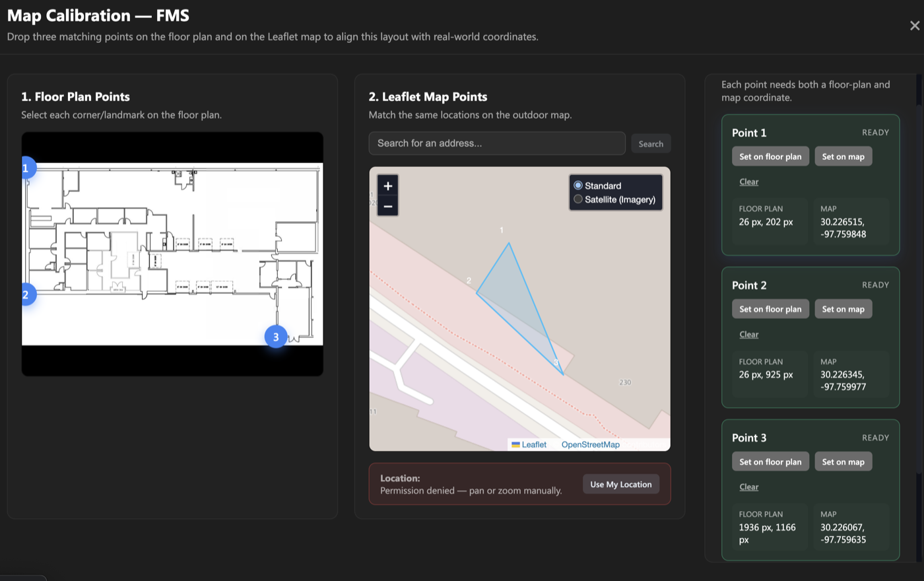Select marker 1 on the floor plan

[x=27, y=168]
